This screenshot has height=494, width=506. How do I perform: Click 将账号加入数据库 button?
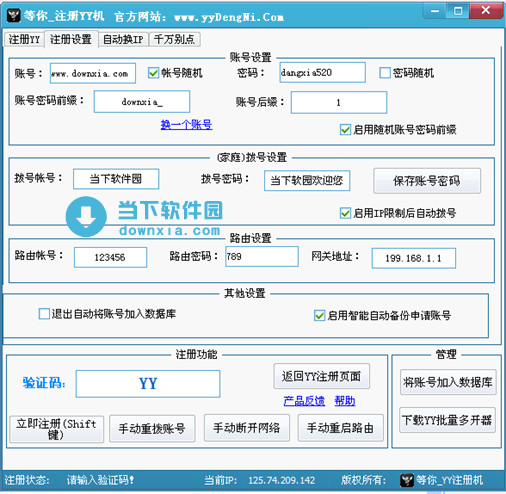(x=448, y=382)
